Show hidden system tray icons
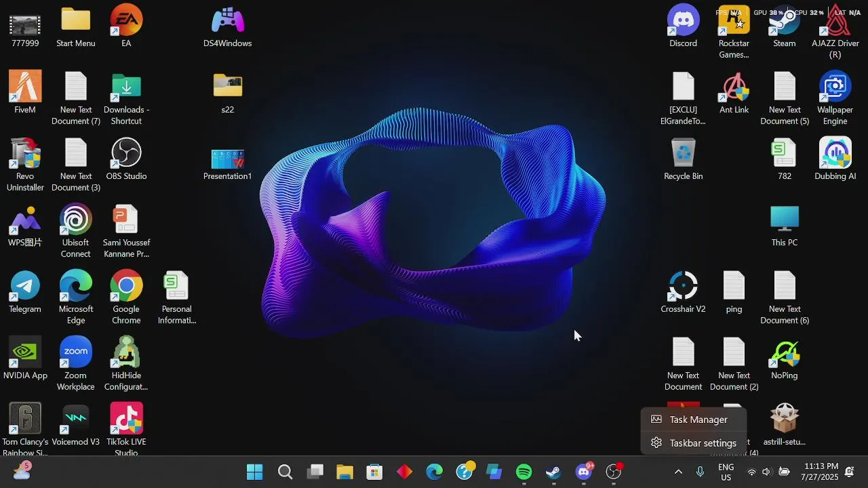This screenshot has width=868, height=488. click(677, 472)
